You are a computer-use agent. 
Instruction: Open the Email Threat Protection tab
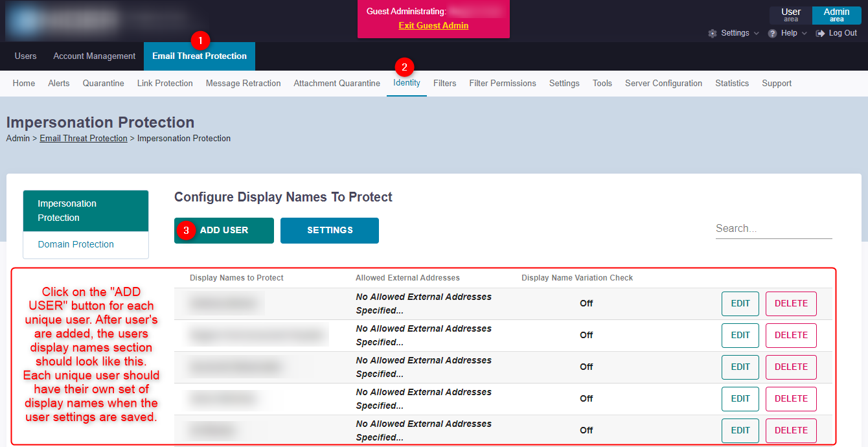point(200,56)
